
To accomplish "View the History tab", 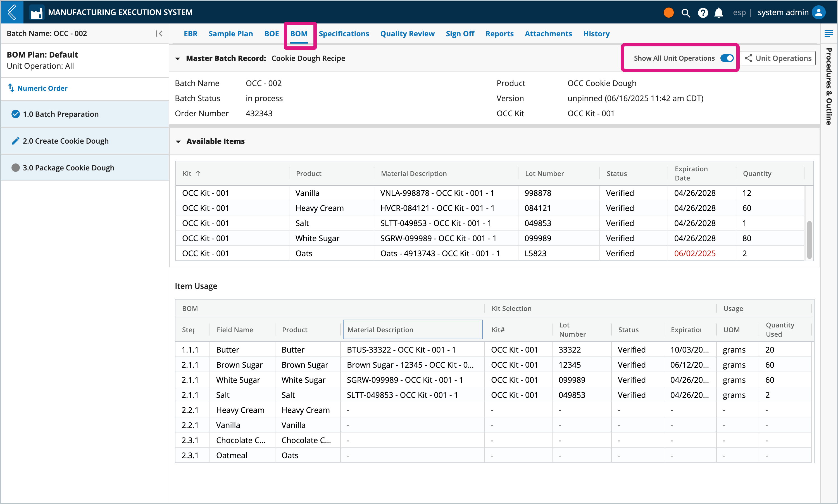I will click(596, 34).
